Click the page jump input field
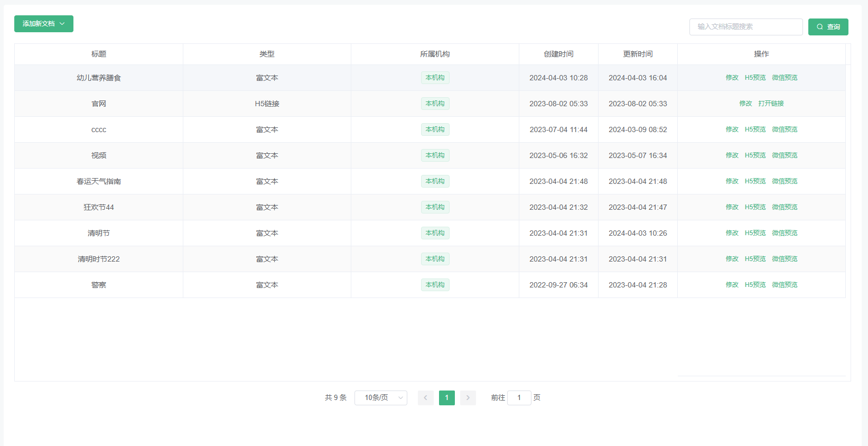This screenshot has height=446, width=868. pos(519,398)
